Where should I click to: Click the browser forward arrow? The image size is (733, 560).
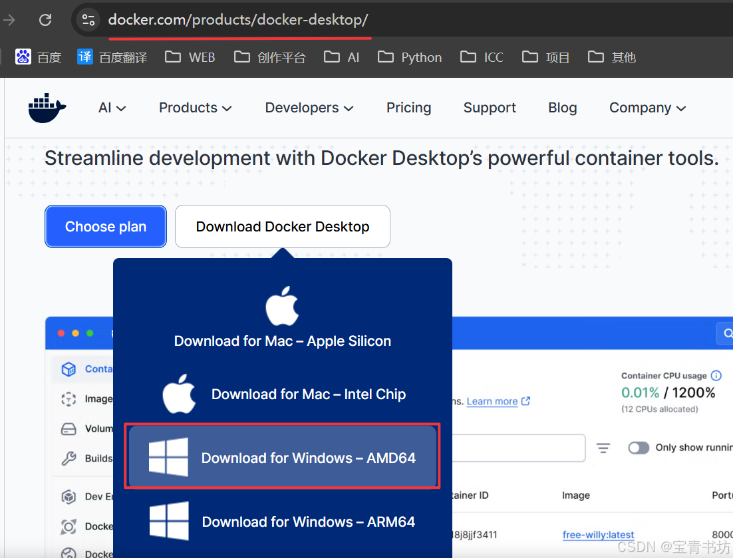tap(9, 20)
